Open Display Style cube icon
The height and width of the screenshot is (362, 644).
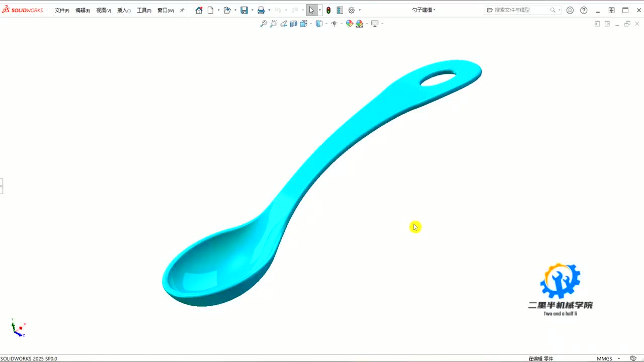(318, 24)
